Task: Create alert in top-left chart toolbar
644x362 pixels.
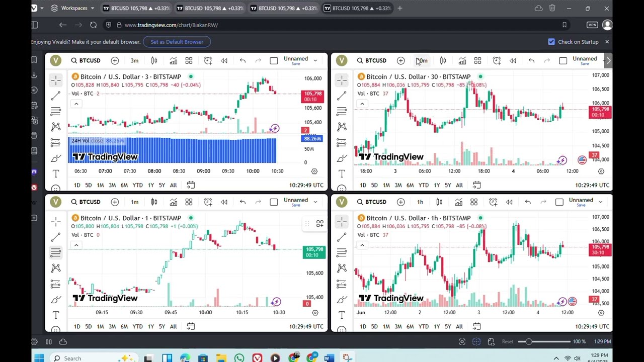Action: (208, 60)
